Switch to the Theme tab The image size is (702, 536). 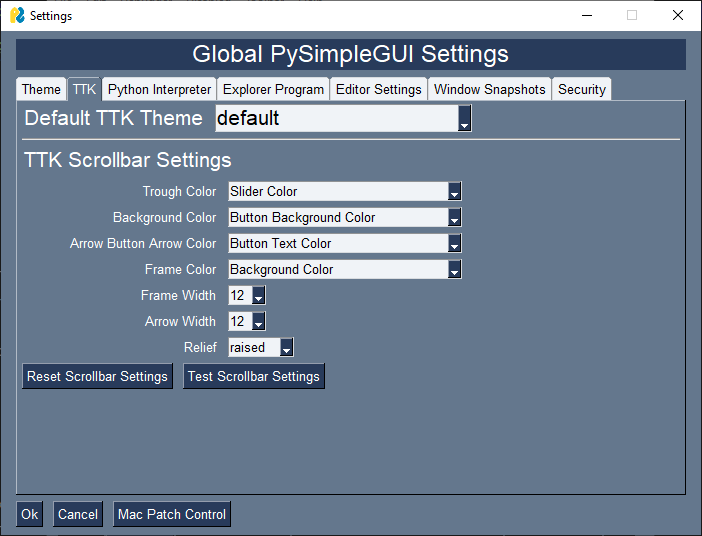41,89
